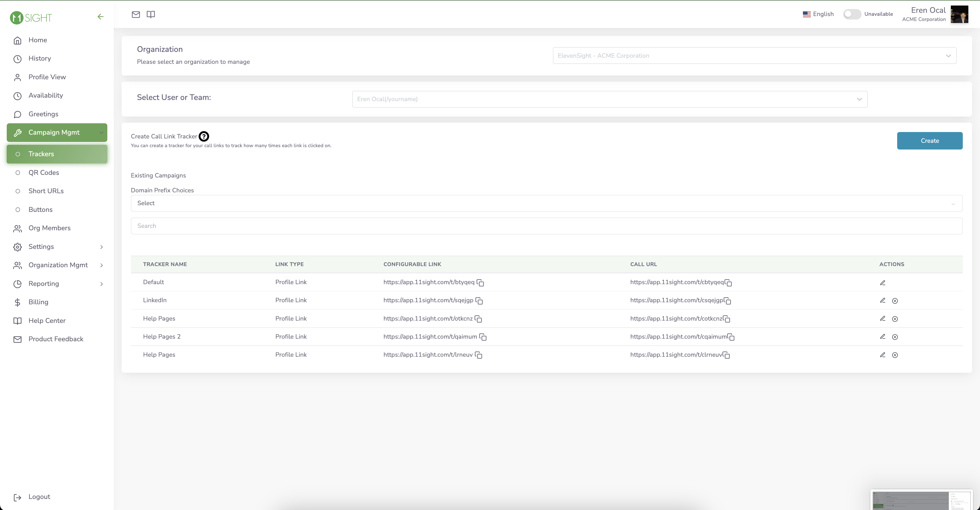Image resolution: width=980 pixels, height=510 pixels.
Task: Open the Domain Prefix Choices select
Action: pyautogui.click(x=546, y=203)
